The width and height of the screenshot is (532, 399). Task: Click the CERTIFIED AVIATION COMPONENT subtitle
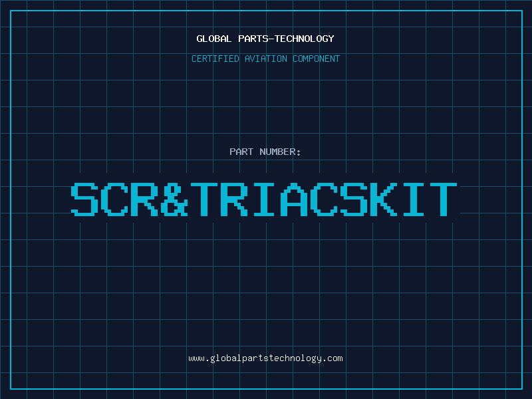click(265, 59)
